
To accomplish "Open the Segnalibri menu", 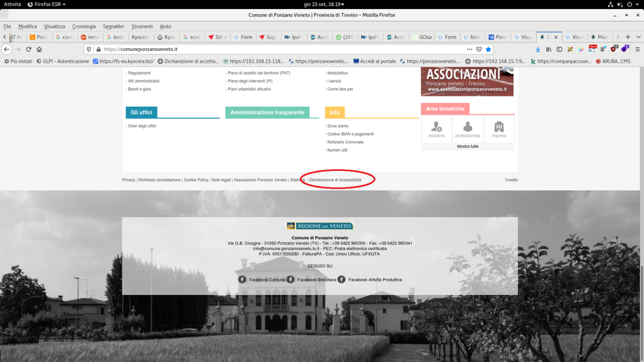I will point(114,26).
